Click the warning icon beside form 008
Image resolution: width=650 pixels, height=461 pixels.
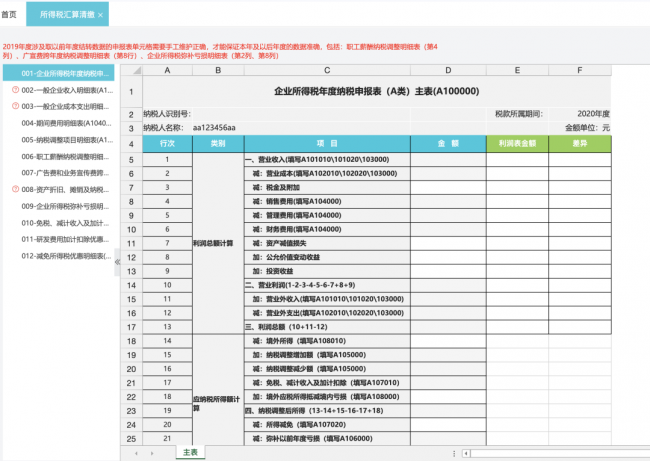click(14, 189)
